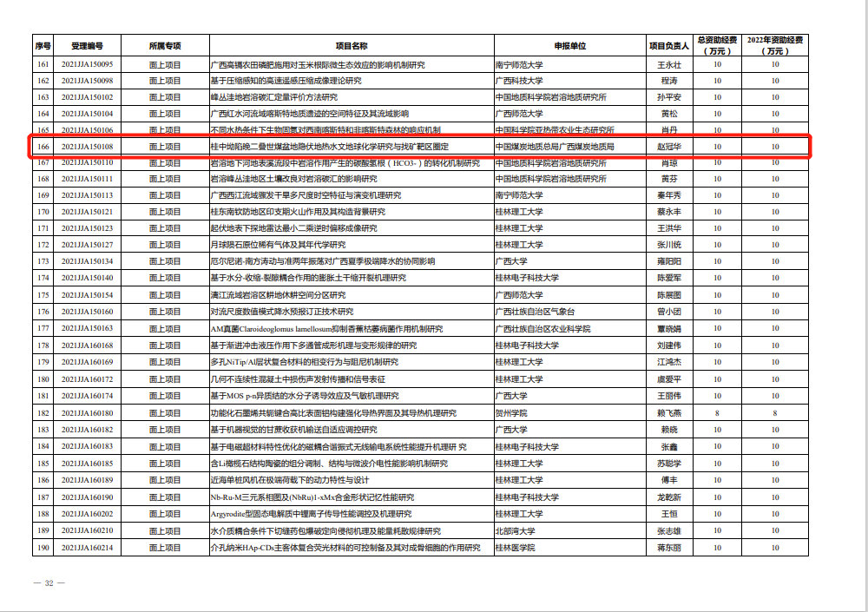Click applicant unit 中国煤炭地质总局广西煤炭地质局
Viewport: 868px width, 612px height.
555,147
